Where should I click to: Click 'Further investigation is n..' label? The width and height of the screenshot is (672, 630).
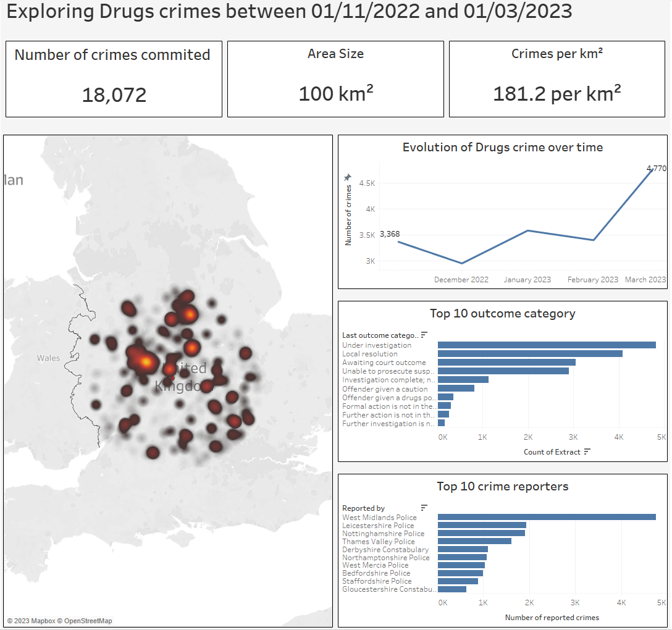pos(388,424)
